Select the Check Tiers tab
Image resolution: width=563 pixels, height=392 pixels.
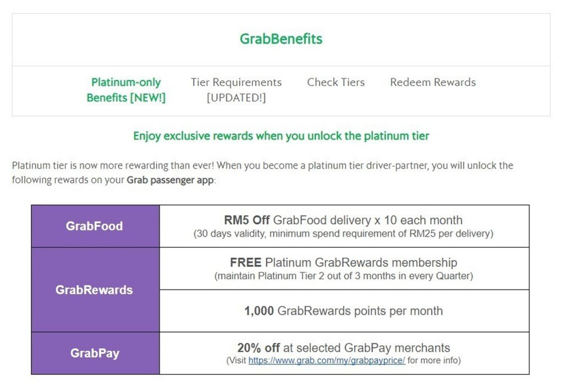coord(336,82)
